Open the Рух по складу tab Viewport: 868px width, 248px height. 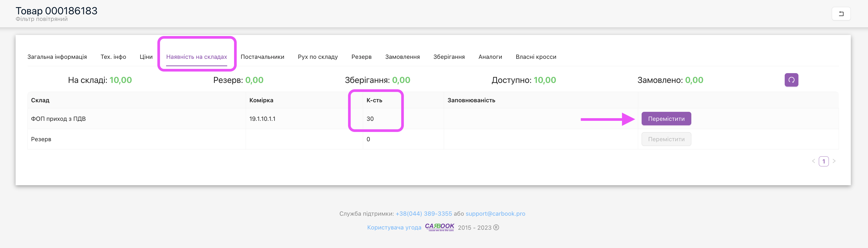click(x=317, y=57)
